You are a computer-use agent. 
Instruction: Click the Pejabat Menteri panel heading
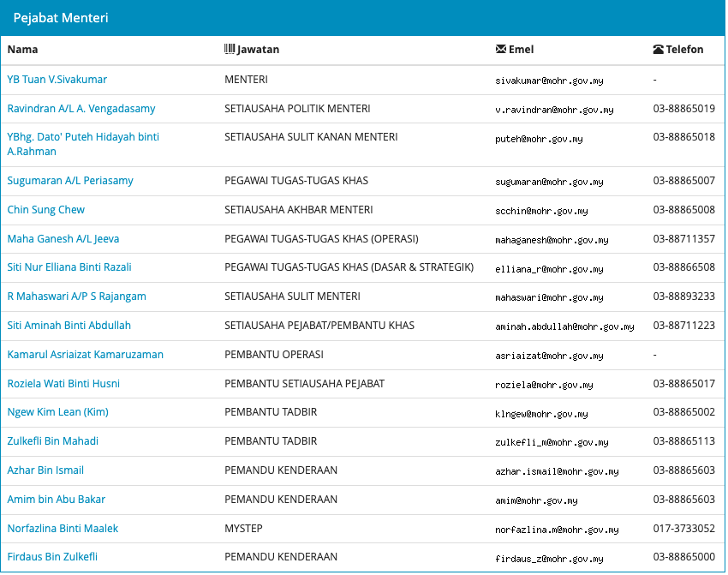click(x=61, y=18)
